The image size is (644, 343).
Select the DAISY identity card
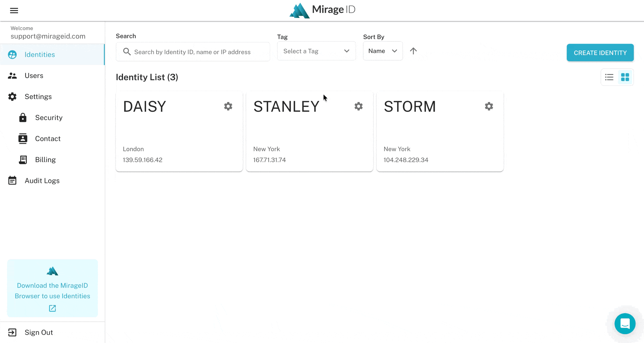point(179,131)
